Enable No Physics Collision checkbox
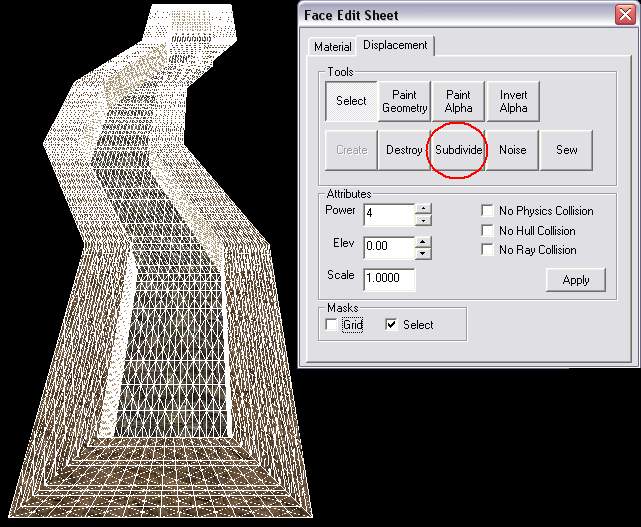The height and width of the screenshot is (527, 641). (488, 211)
